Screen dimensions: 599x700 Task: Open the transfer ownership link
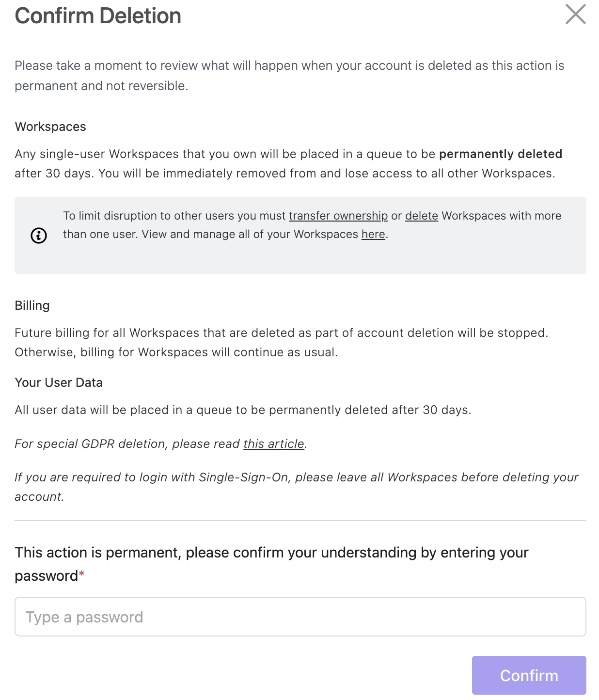(338, 216)
